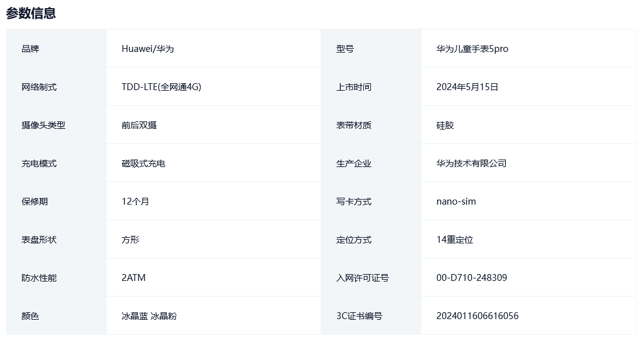Click the TDD-LTE(全网通4G) network value
Viewport: 644px width, 346px height.
pos(161,87)
